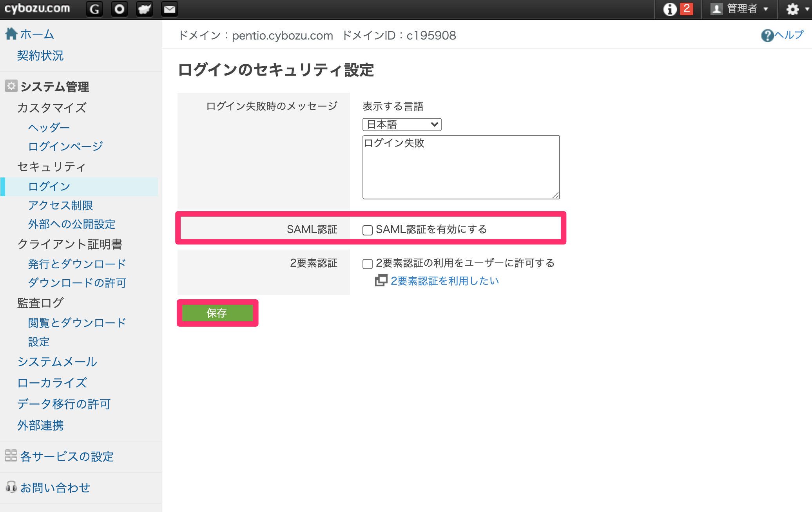Open the 表示する言語 dropdown showing 日本語
The image size is (812, 512).
point(402,125)
